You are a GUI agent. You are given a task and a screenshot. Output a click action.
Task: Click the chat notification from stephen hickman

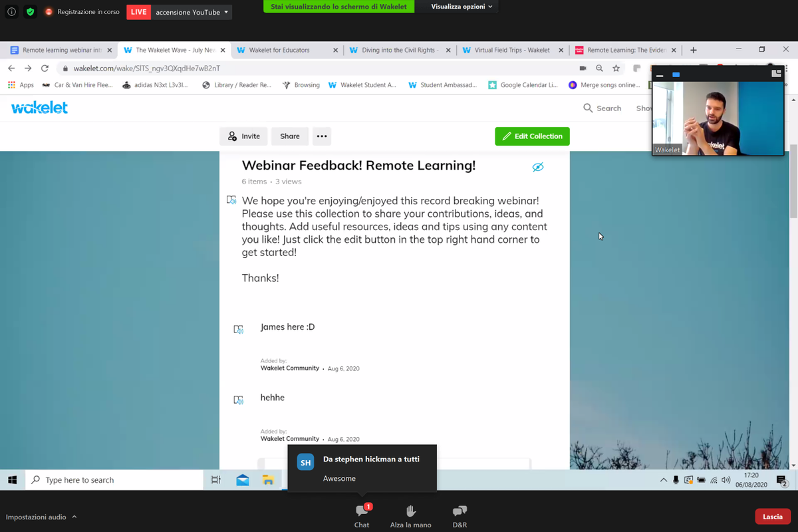coord(362,468)
